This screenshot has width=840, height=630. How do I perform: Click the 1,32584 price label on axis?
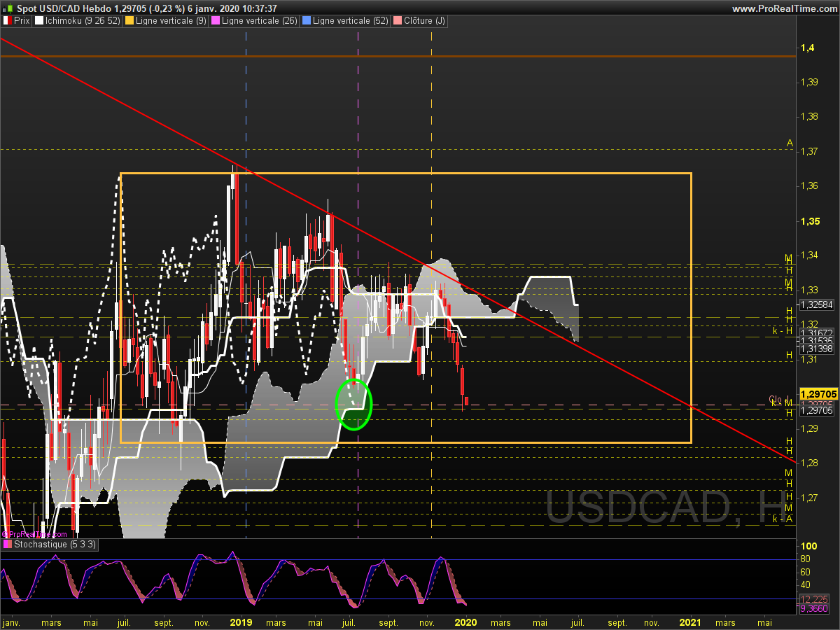tap(816, 305)
